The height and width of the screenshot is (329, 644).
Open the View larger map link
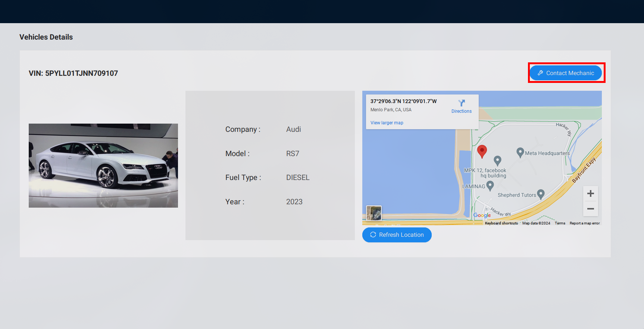387,123
